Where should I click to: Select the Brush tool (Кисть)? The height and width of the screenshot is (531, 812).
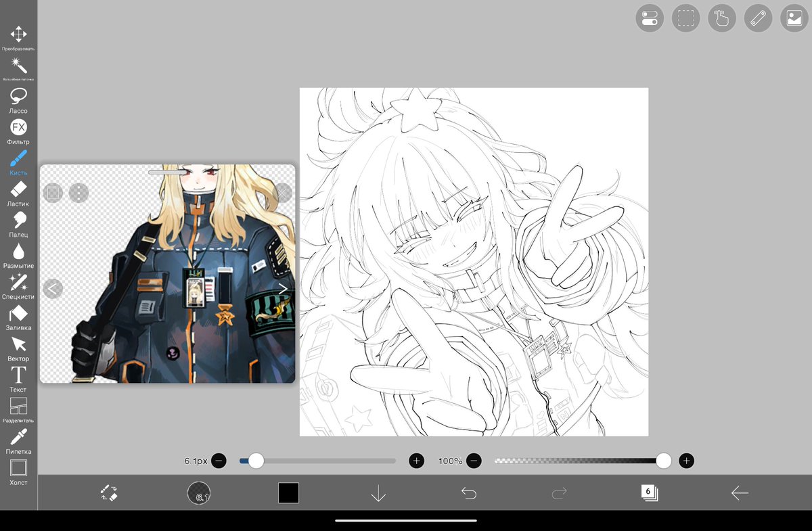coord(18,163)
